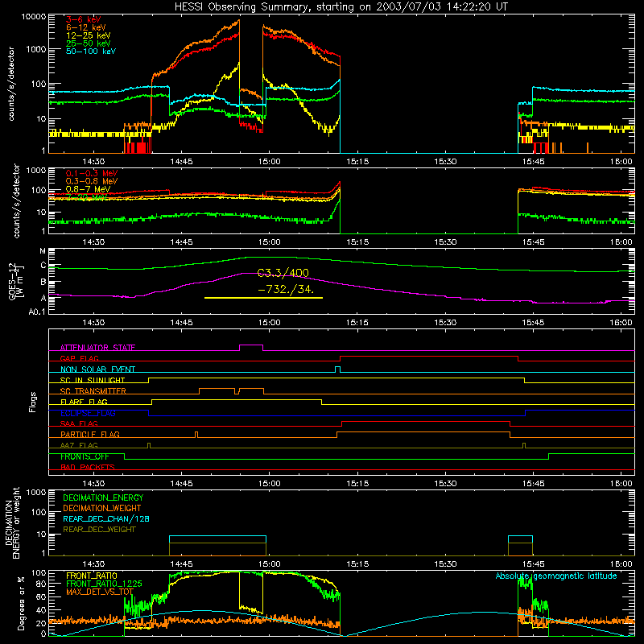Select the DECIMATION_ENERGY legend label
This screenshot has width=644, height=644.
tap(103, 497)
